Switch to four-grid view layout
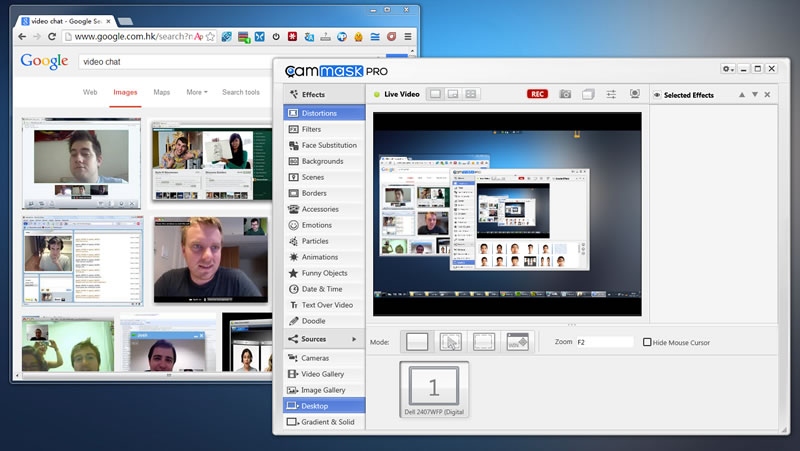This screenshot has width=800, height=451. click(470, 94)
